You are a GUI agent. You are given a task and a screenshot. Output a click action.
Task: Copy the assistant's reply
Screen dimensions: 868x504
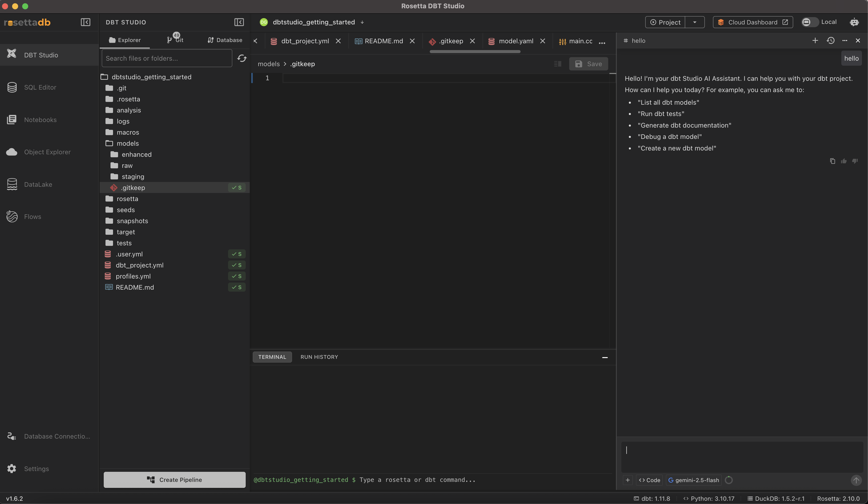pos(833,161)
